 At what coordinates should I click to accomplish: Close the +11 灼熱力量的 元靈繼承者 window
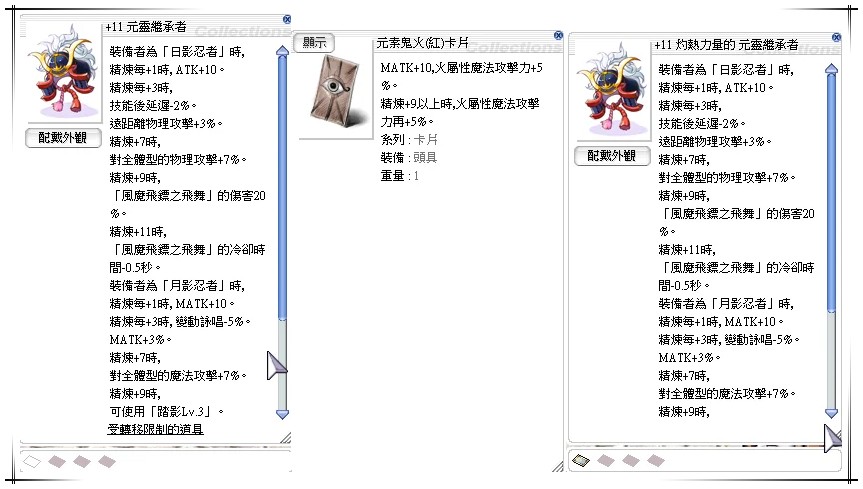(x=836, y=37)
